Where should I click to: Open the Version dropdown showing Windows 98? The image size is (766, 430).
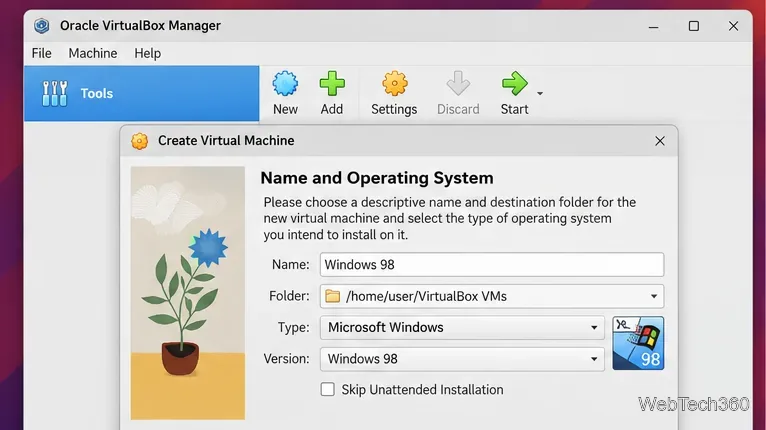point(462,359)
